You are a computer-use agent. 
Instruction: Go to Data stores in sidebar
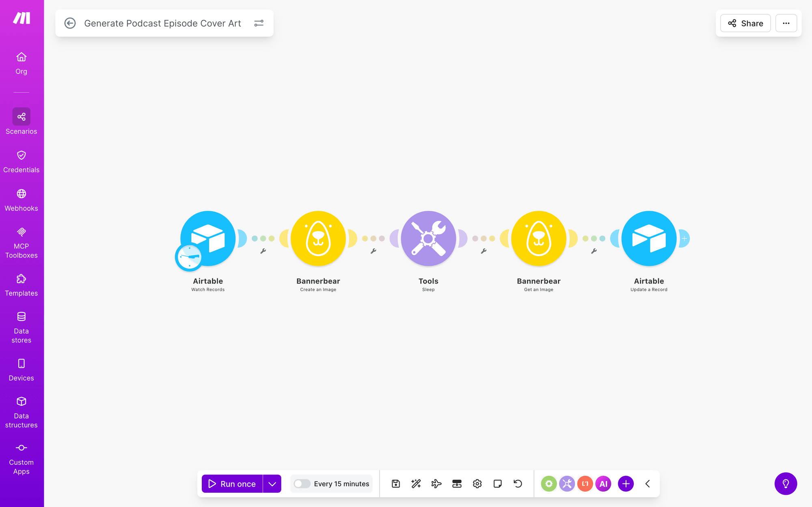(x=21, y=327)
